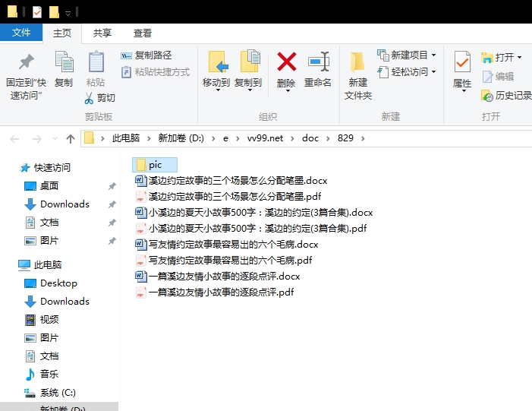Viewport: 532px width, 411px height.
Task: Click the 829 breadcrumb segment
Action: coord(345,138)
